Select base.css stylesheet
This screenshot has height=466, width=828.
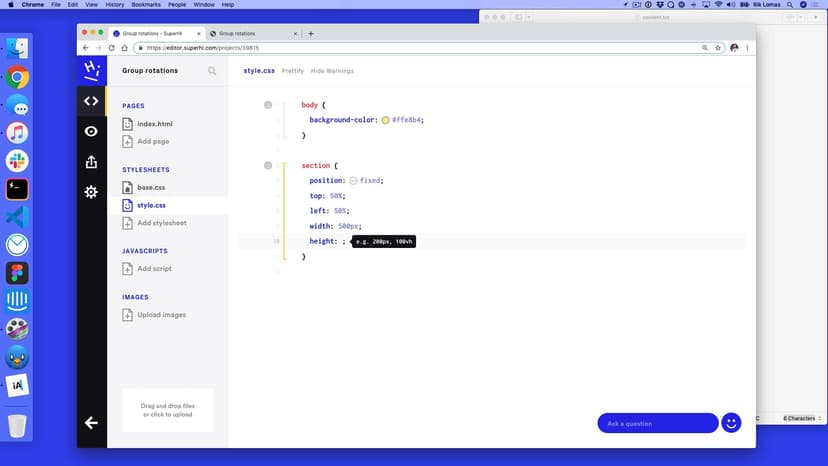tap(151, 188)
